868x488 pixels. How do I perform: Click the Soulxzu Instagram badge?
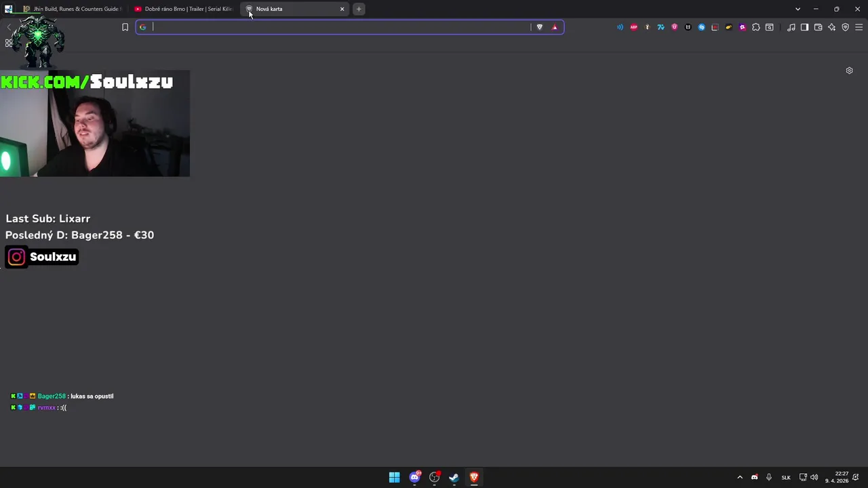pyautogui.click(x=42, y=257)
